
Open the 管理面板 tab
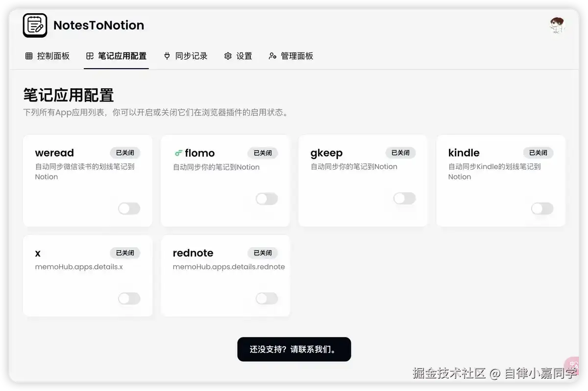[291, 56]
